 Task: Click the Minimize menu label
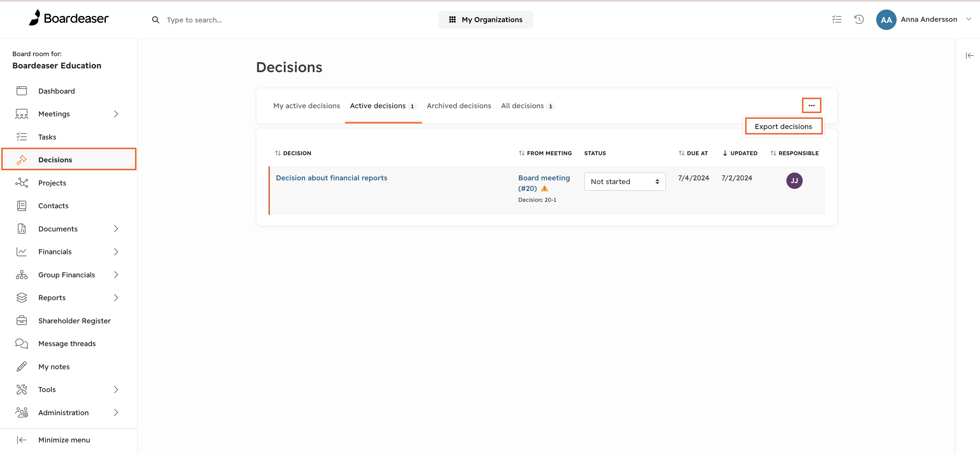click(x=64, y=440)
